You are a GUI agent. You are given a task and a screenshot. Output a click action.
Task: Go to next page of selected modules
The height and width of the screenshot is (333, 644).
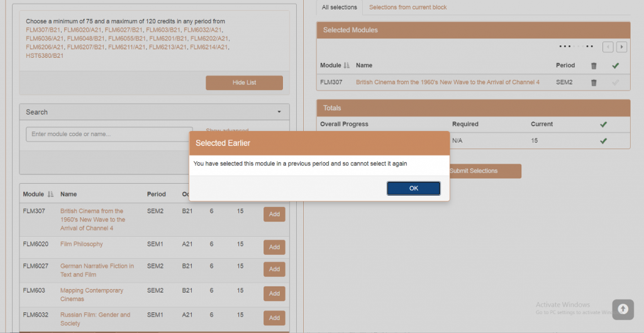coord(621,47)
